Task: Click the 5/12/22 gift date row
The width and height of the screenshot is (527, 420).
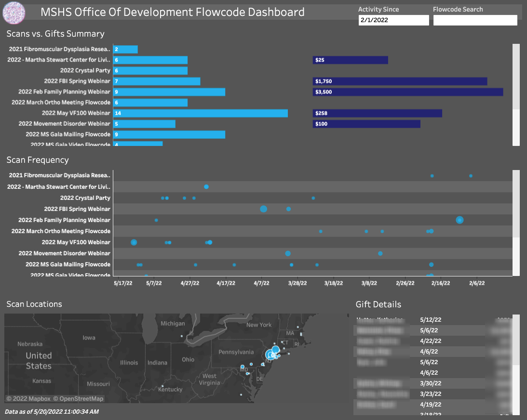Action: coord(431,320)
